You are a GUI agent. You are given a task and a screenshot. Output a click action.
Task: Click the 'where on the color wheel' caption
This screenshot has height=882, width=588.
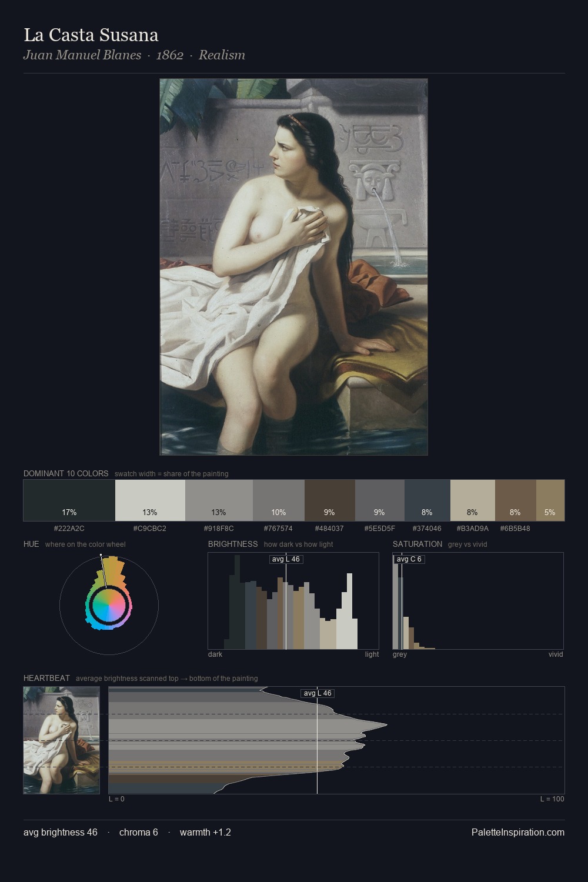coord(85,544)
